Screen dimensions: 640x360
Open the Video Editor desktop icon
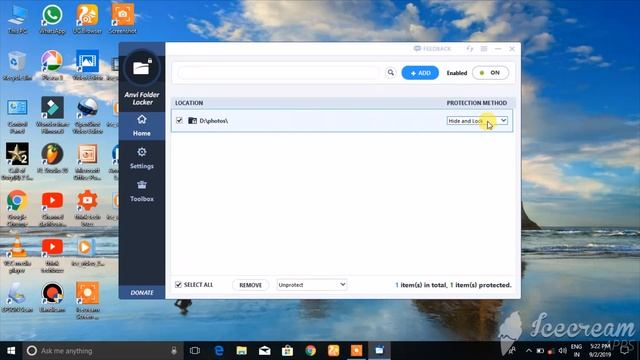[87, 65]
